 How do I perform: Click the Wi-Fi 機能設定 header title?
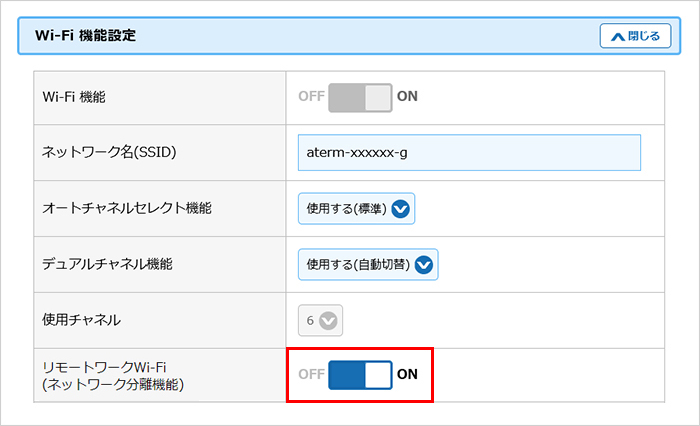tap(86, 36)
